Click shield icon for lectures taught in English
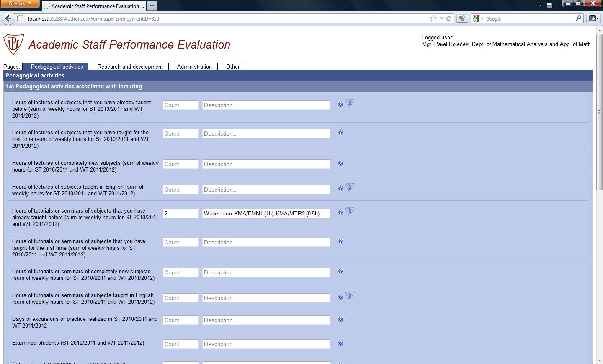603x364 pixels. click(x=350, y=187)
